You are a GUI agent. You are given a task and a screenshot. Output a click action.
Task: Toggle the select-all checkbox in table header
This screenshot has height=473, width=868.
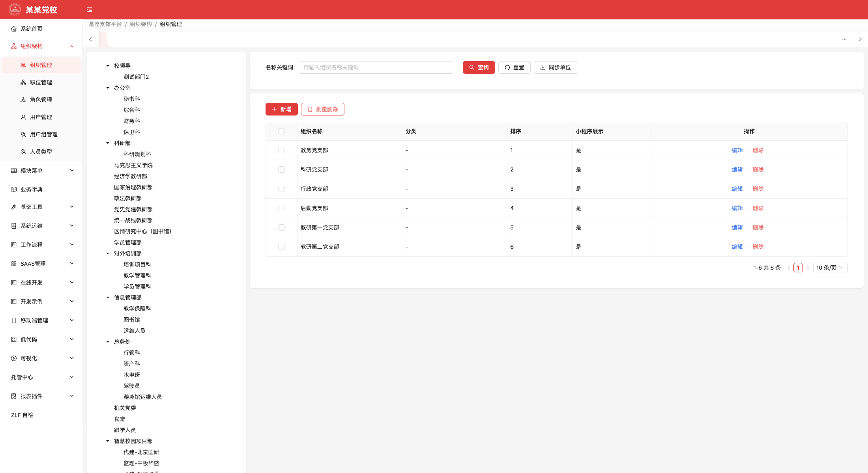coord(281,131)
